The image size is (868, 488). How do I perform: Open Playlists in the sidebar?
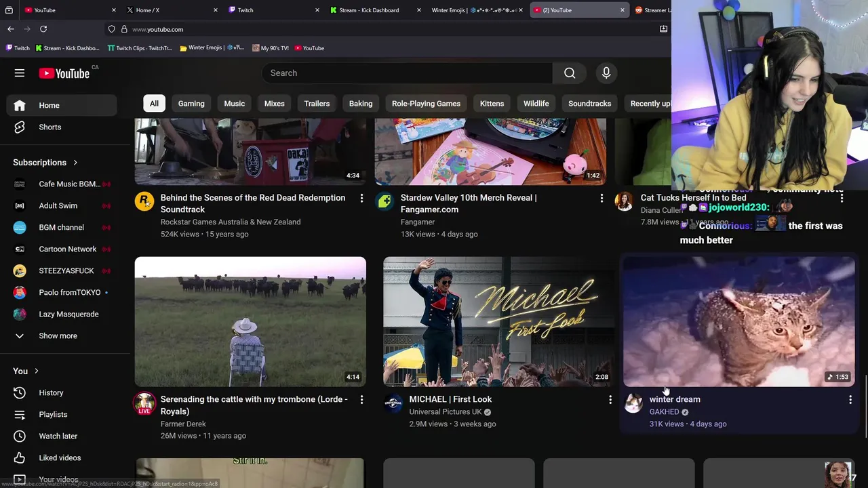click(x=62, y=414)
